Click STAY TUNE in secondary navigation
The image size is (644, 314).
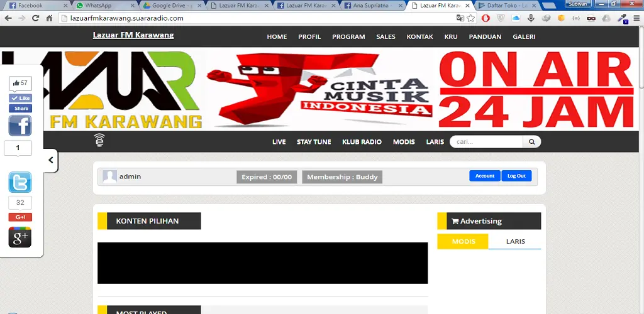point(314,142)
